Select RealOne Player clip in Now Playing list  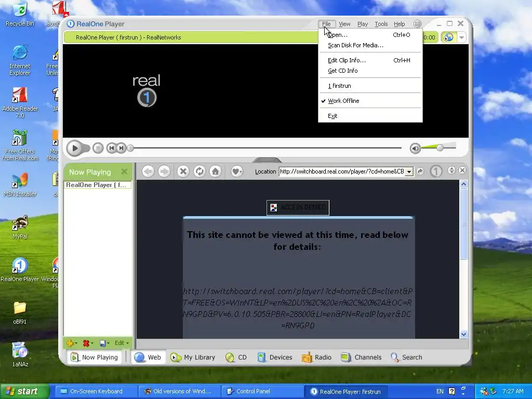(x=97, y=185)
